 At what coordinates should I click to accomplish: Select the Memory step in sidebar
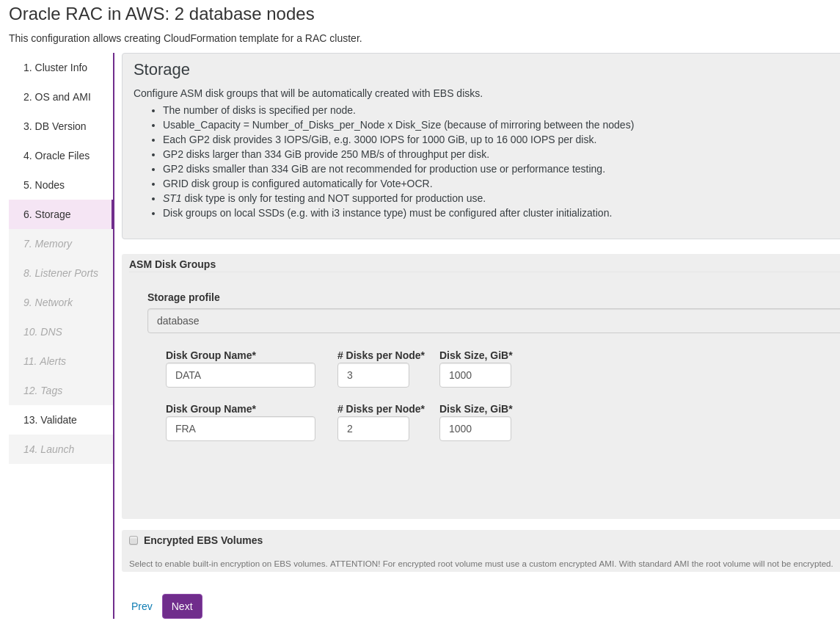(48, 244)
